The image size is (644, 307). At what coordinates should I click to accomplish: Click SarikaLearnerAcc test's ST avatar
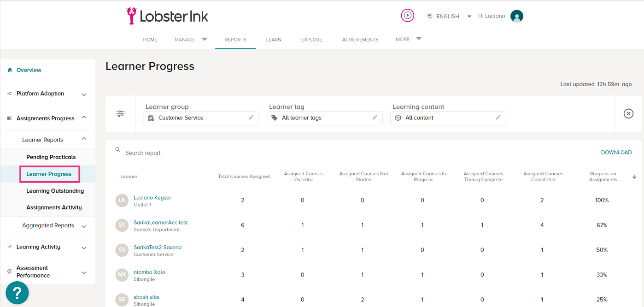click(122, 225)
